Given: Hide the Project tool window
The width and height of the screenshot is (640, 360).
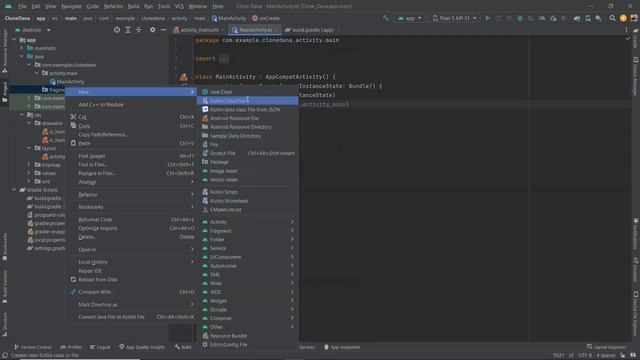Looking at the screenshot, I should point(163,30).
